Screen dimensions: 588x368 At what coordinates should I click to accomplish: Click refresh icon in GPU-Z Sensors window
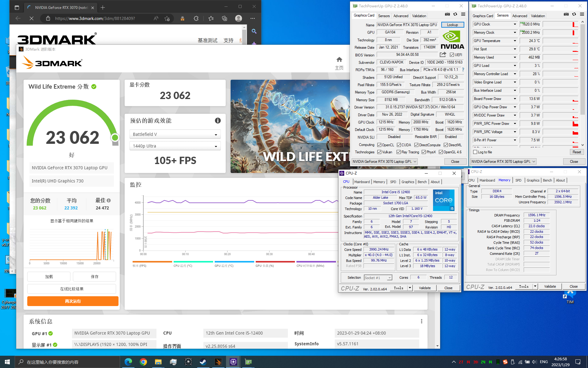coord(574,14)
